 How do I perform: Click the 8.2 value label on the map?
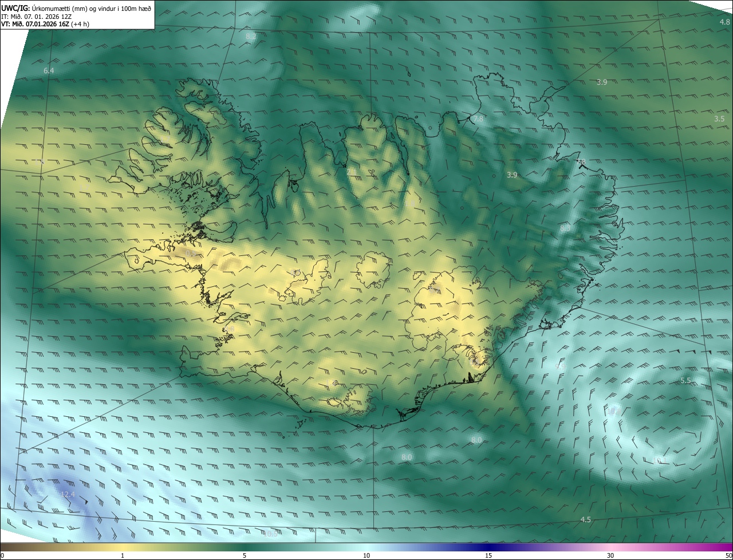click(251, 36)
